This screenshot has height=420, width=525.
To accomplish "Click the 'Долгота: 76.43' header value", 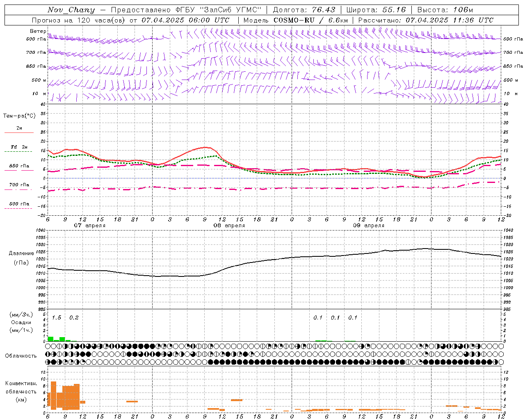I will [x=304, y=10].
